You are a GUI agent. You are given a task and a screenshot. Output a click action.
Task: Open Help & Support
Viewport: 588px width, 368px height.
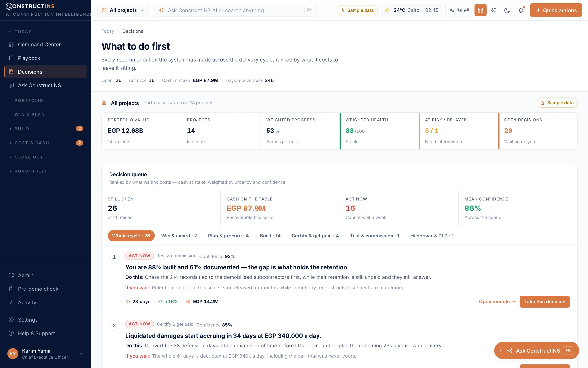coord(46,333)
